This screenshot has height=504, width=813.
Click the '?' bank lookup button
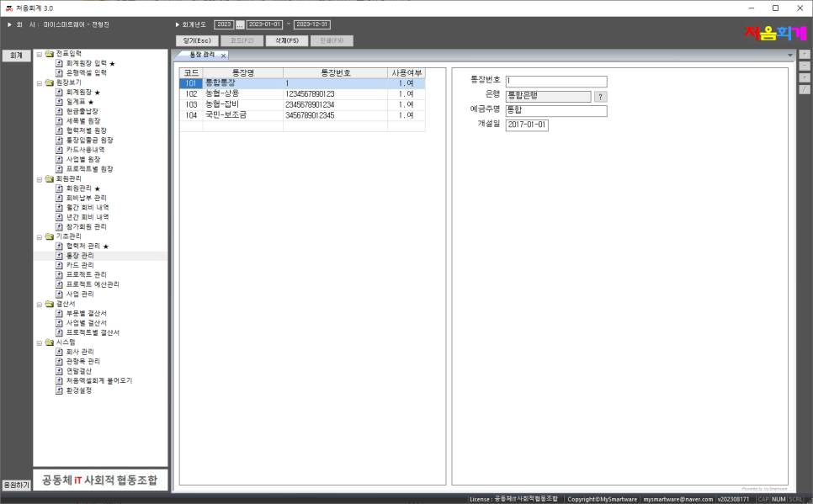coord(600,97)
